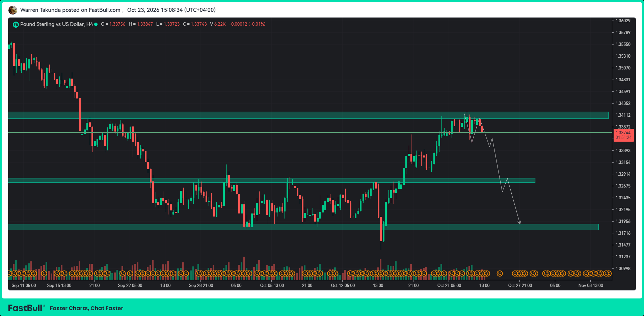Open 'Warren Takunda posted on FastBull.com' text

click(70, 10)
